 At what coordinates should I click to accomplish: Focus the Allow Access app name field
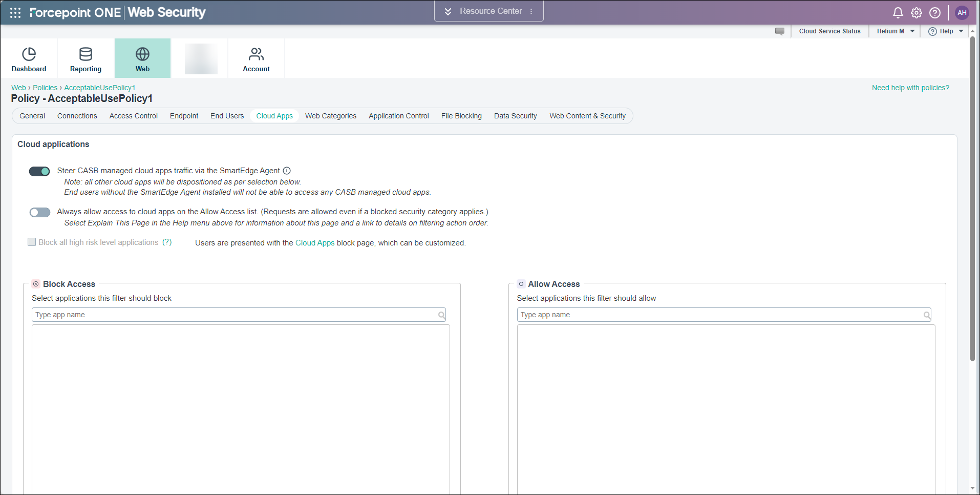tap(724, 315)
